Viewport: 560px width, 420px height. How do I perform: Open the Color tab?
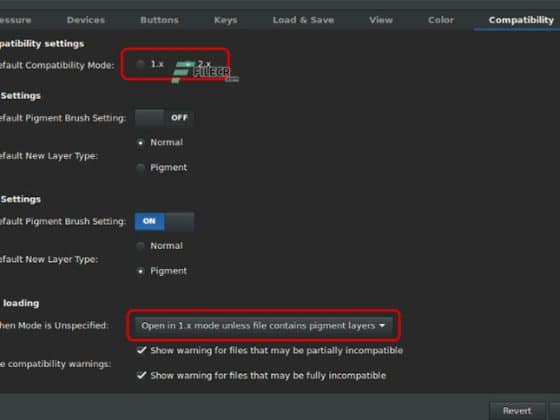441,20
